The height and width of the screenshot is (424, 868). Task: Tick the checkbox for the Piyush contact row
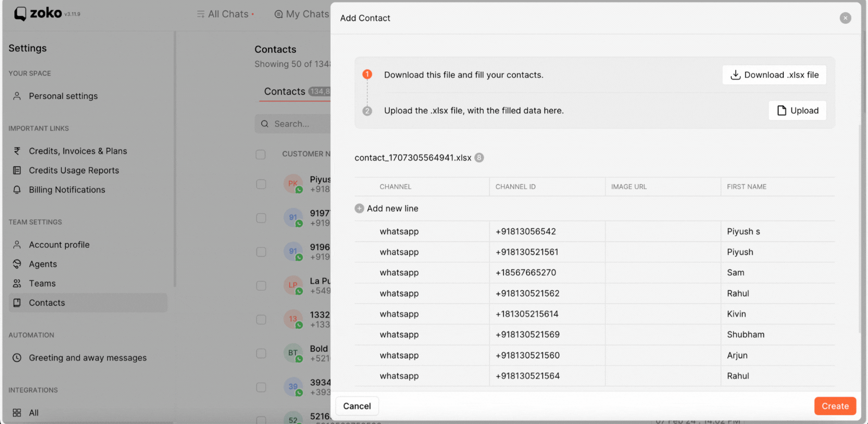(x=261, y=184)
